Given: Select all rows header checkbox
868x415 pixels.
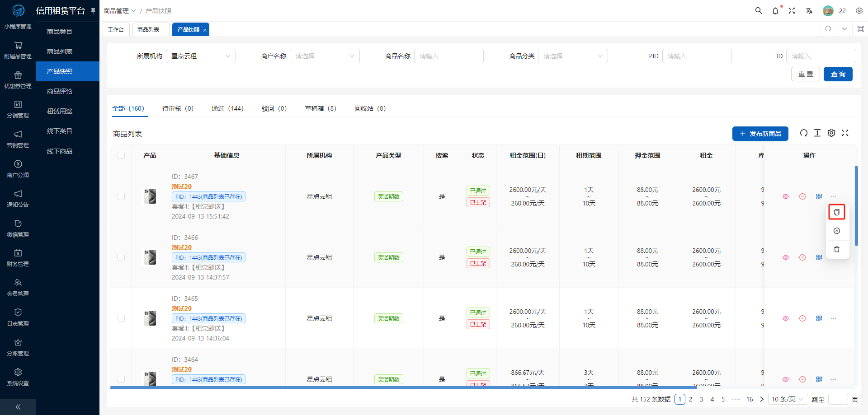Looking at the screenshot, I should 121,155.
